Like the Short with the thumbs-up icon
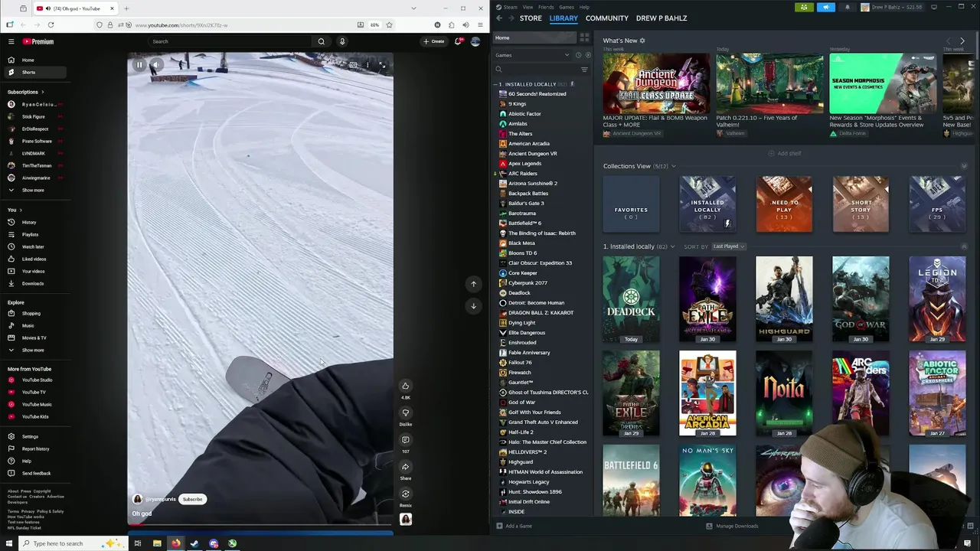This screenshot has height=551, width=980. pos(406,386)
